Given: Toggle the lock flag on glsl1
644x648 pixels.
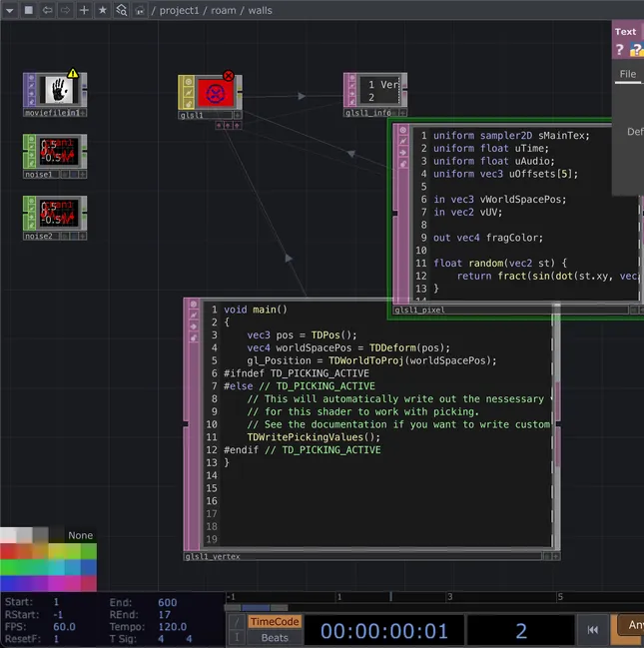Looking at the screenshot, I should point(189,104).
